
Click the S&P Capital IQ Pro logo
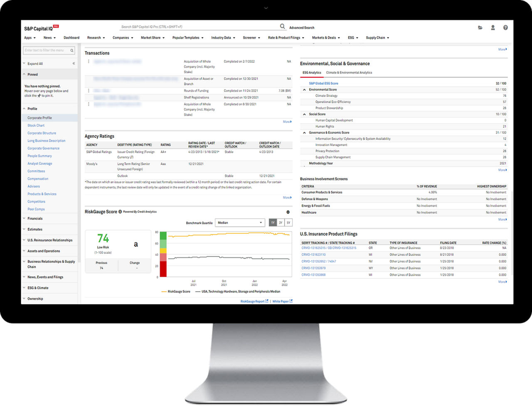click(41, 28)
